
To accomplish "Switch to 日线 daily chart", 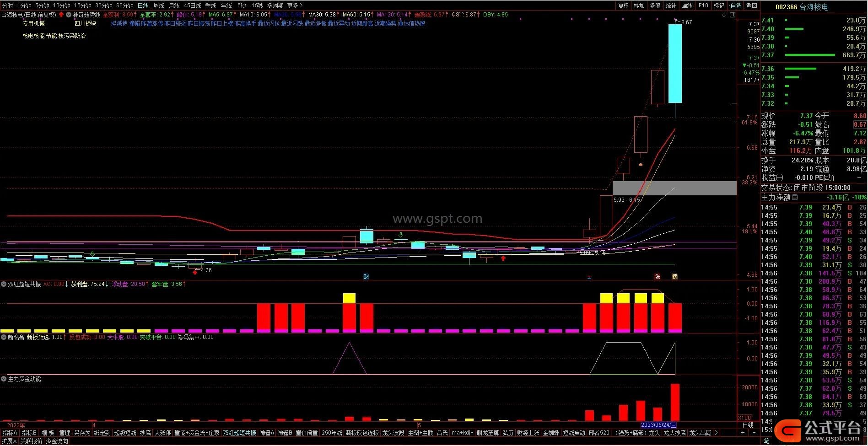I will point(143,5).
